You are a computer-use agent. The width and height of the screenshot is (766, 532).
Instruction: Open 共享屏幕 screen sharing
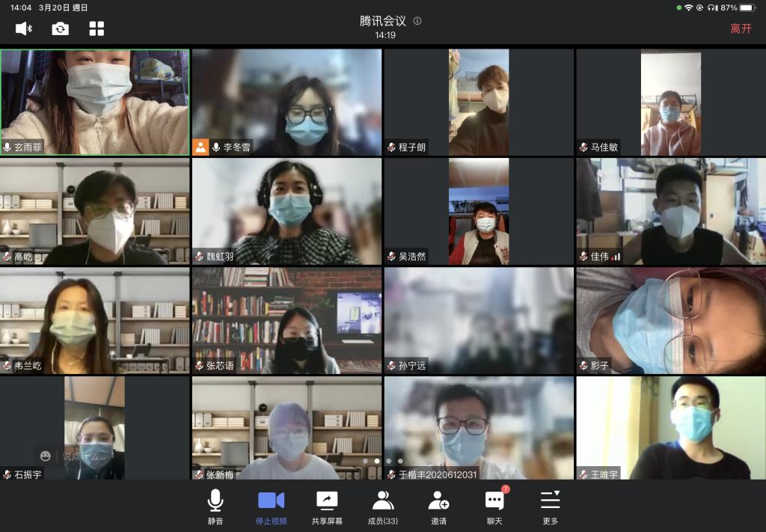(327, 507)
